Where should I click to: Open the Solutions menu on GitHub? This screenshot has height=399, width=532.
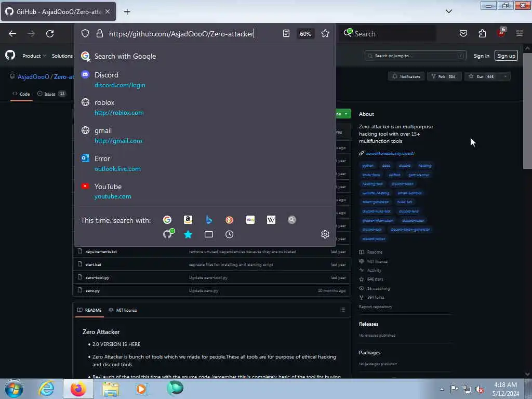(x=62, y=56)
